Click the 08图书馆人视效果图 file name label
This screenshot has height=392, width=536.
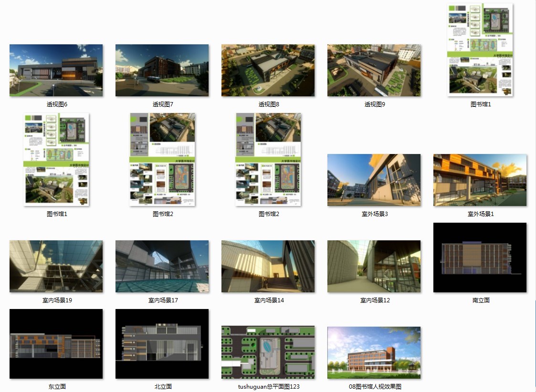click(x=375, y=387)
